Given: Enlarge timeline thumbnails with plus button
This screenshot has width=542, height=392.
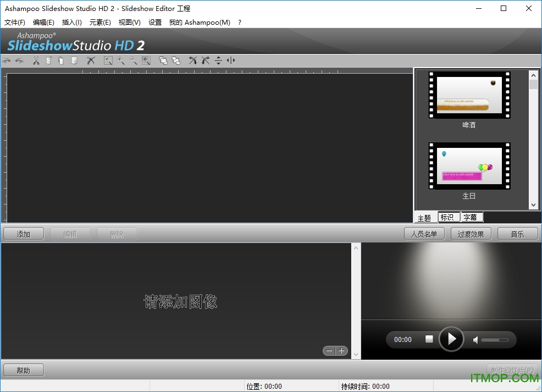Looking at the screenshot, I should 341,351.
